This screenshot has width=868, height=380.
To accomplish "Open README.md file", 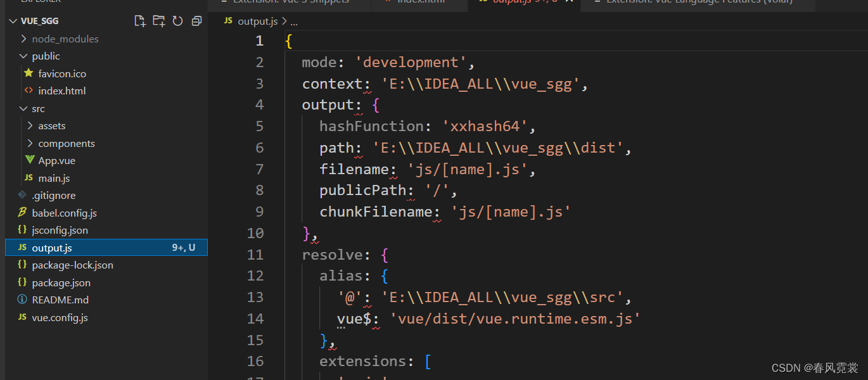I will (x=60, y=300).
